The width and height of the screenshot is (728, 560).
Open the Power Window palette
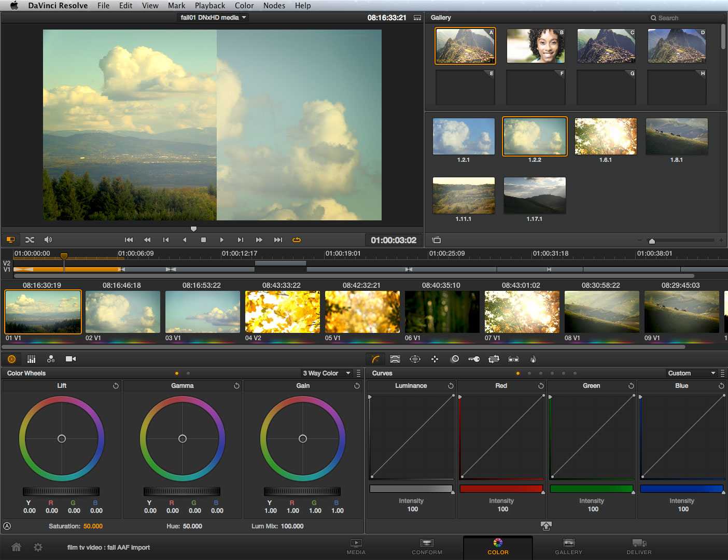click(x=415, y=359)
